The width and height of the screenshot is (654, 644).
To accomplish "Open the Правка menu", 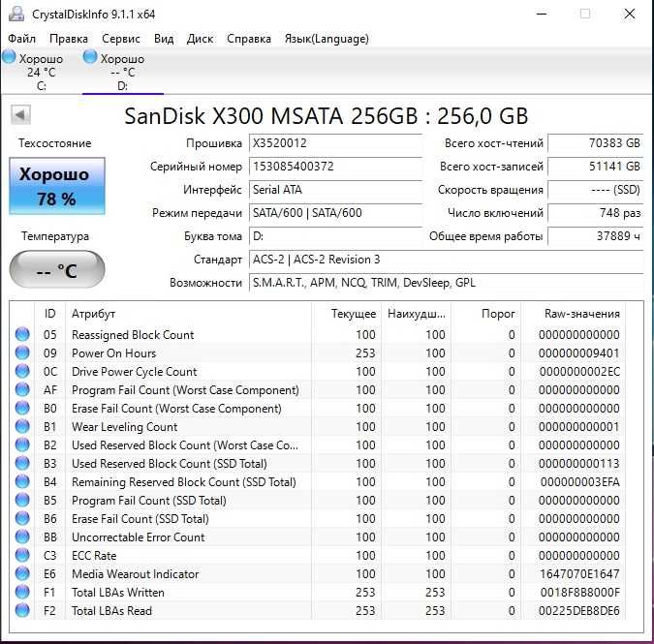I will (x=69, y=39).
